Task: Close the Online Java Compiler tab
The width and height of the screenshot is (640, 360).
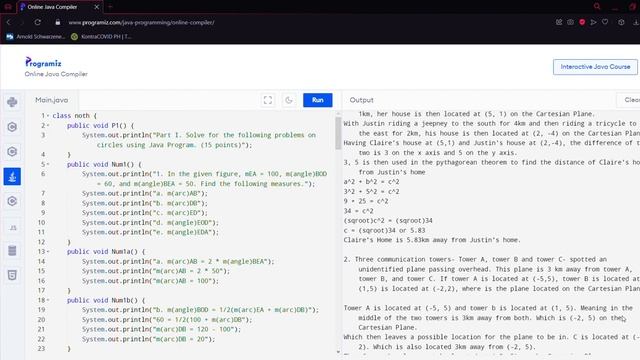Action: (x=96, y=7)
